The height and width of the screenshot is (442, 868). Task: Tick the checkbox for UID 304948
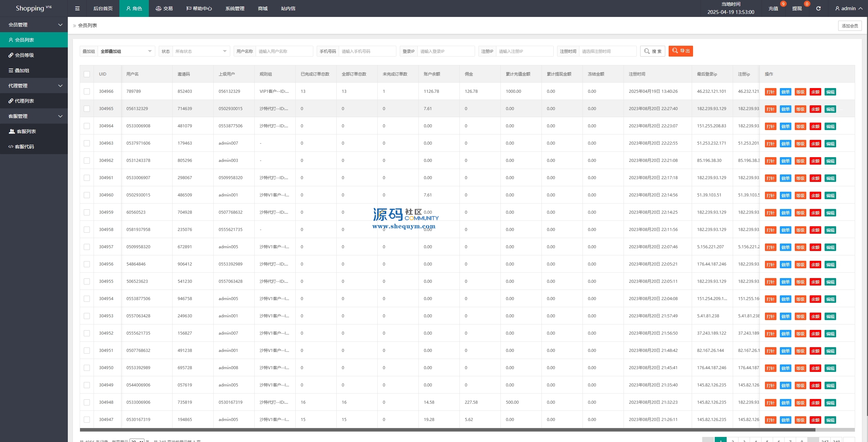[x=87, y=402]
